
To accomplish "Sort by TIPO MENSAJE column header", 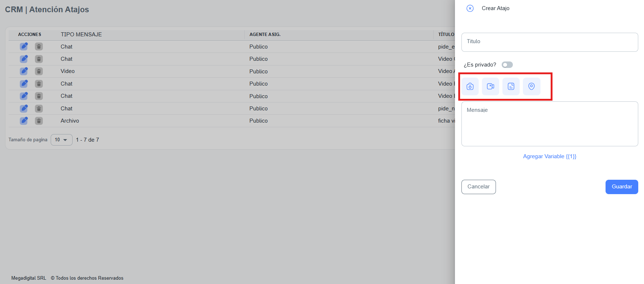I will (x=81, y=35).
